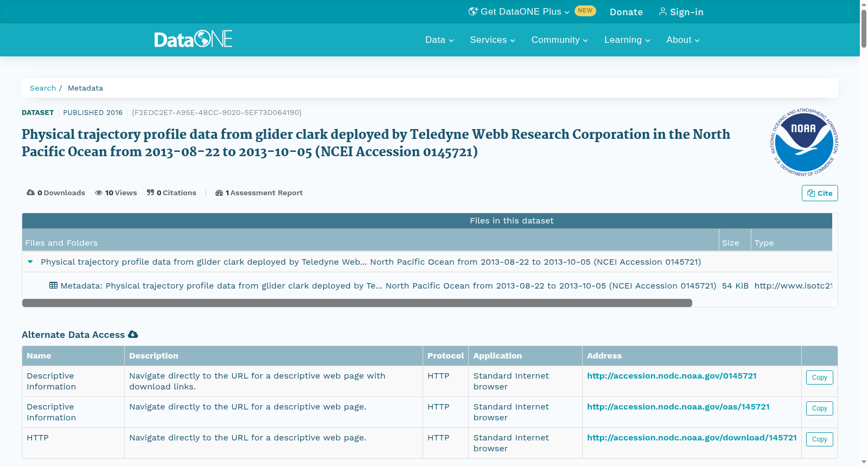The width and height of the screenshot is (868, 467).
Task: Expand the Services menu
Action: coord(493,40)
